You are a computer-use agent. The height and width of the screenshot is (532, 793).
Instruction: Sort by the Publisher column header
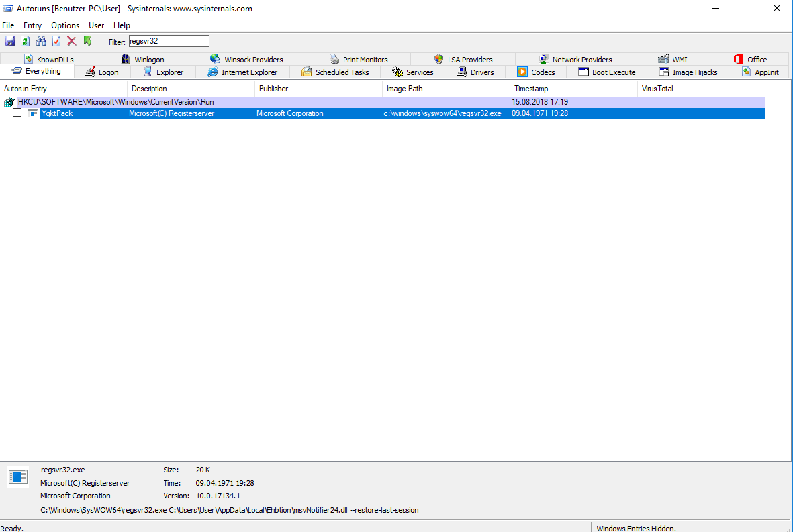point(319,89)
